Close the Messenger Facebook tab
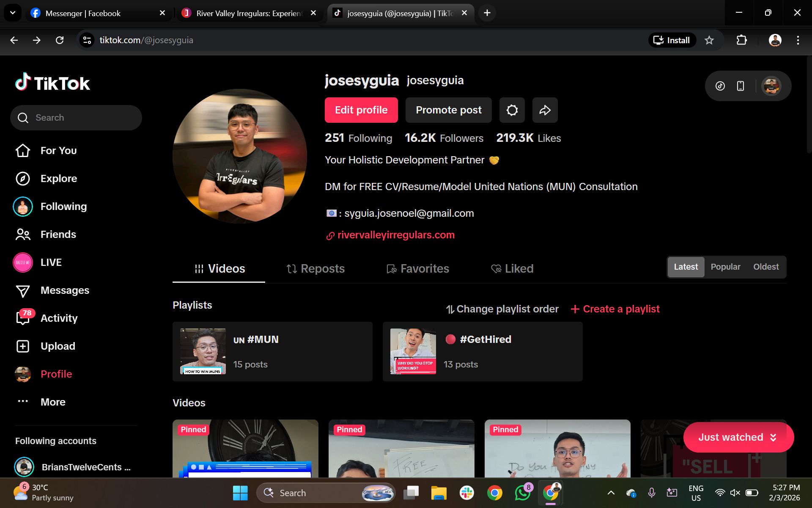812x508 pixels. pos(162,13)
